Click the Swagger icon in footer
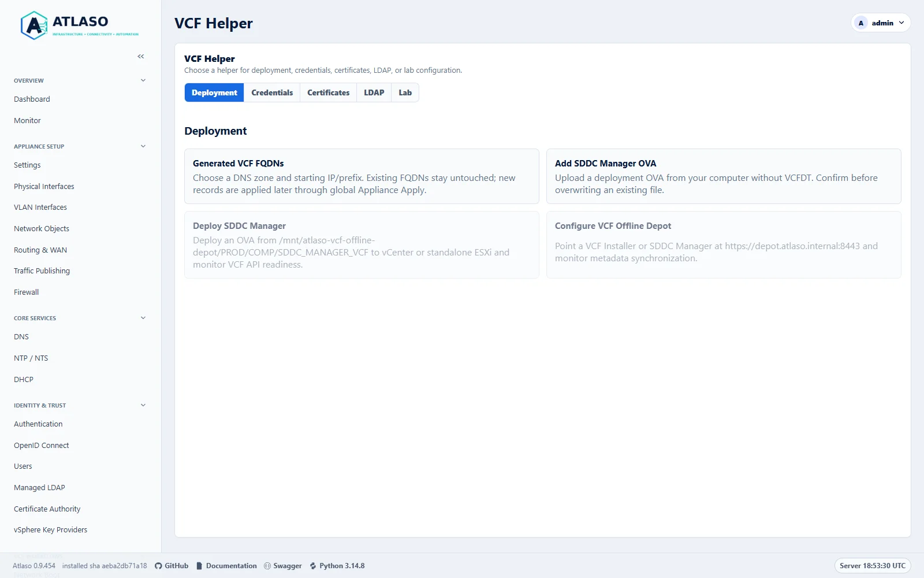This screenshot has height=578, width=924. click(x=267, y=566)
